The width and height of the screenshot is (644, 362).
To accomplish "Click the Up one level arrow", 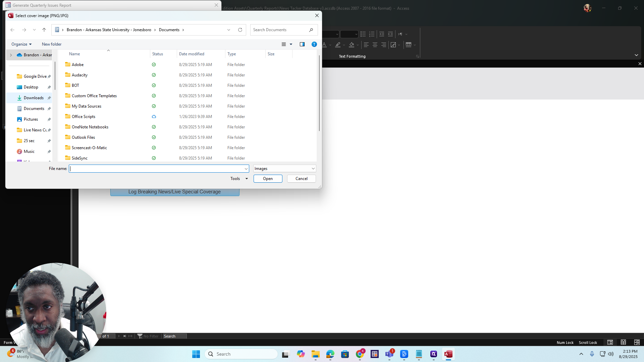I will pos(44,30).
